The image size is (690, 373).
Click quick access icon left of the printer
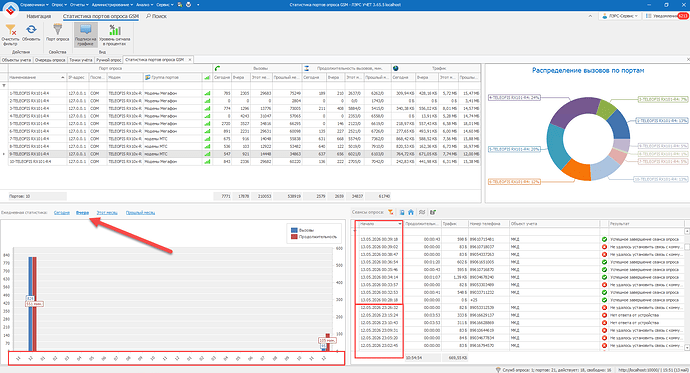pos(180,4)
